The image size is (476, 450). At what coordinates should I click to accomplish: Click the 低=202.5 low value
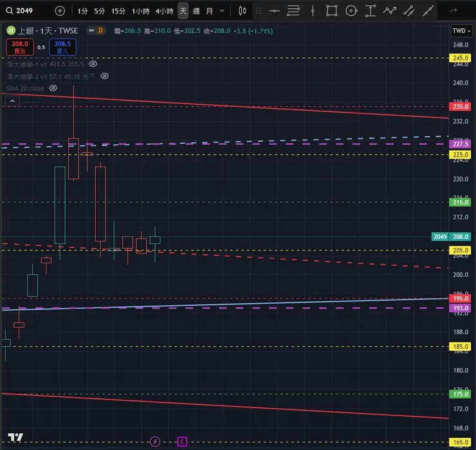click(x=187, y=31)
